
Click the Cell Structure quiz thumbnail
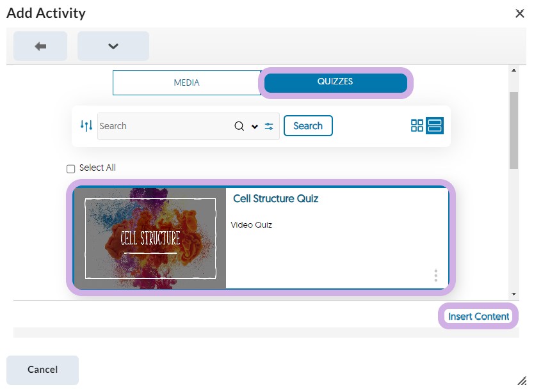pyautogui.click(x=150, y=238)
